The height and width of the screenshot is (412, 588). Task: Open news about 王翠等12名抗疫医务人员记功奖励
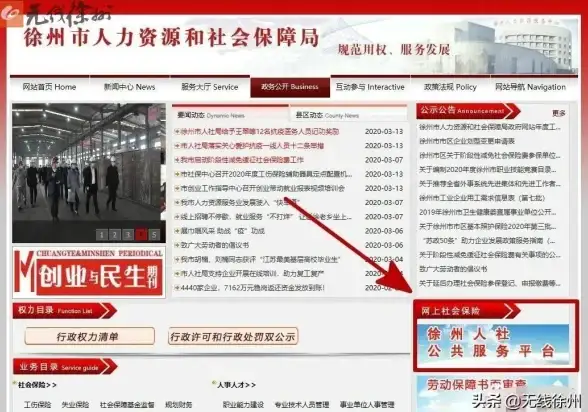[x=260, y=132]
